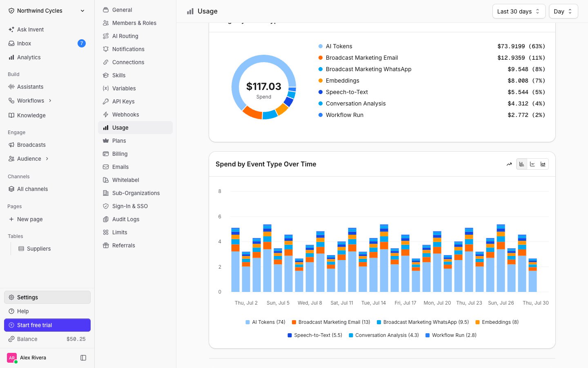This screenshot has height=368, width=588.
Task: Open the Last 30 days range dropdown
Action: [519, 11]
